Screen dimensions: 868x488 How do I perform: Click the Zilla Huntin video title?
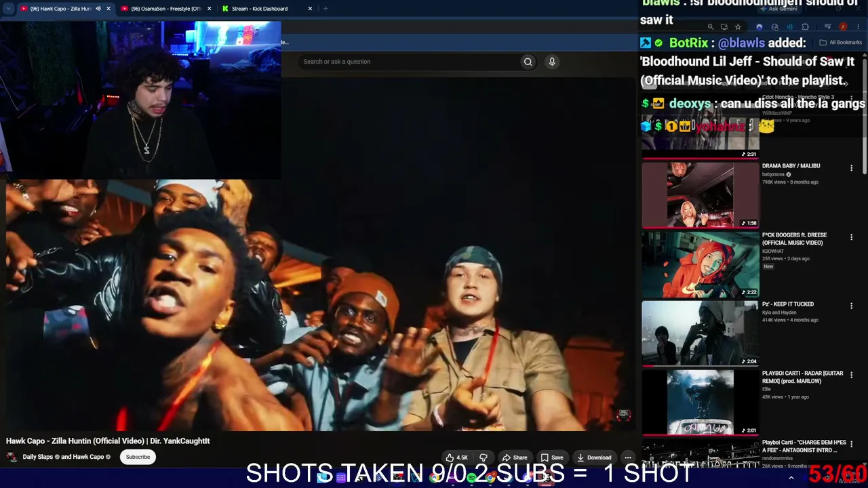coord(108,441)
